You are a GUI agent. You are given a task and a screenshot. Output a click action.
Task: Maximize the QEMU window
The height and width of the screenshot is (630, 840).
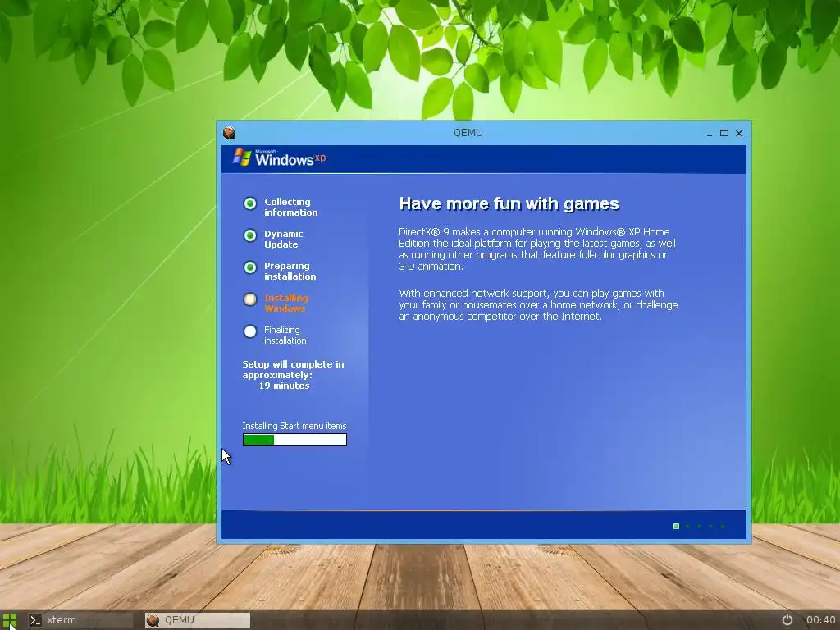724,133
